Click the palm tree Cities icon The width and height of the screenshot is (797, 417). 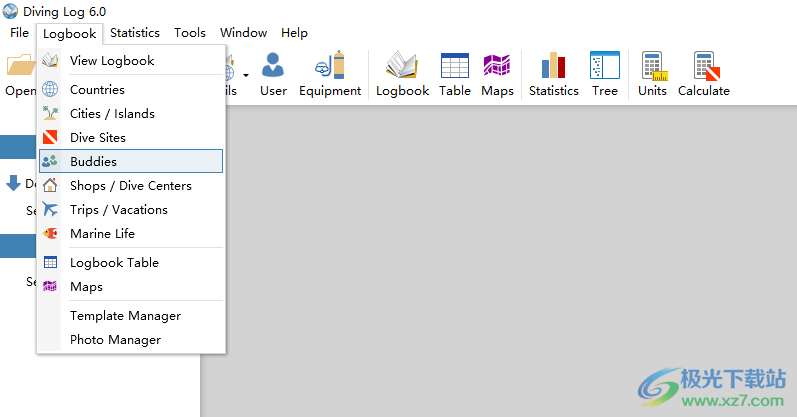pyautogui.click(x=50, y=113)
